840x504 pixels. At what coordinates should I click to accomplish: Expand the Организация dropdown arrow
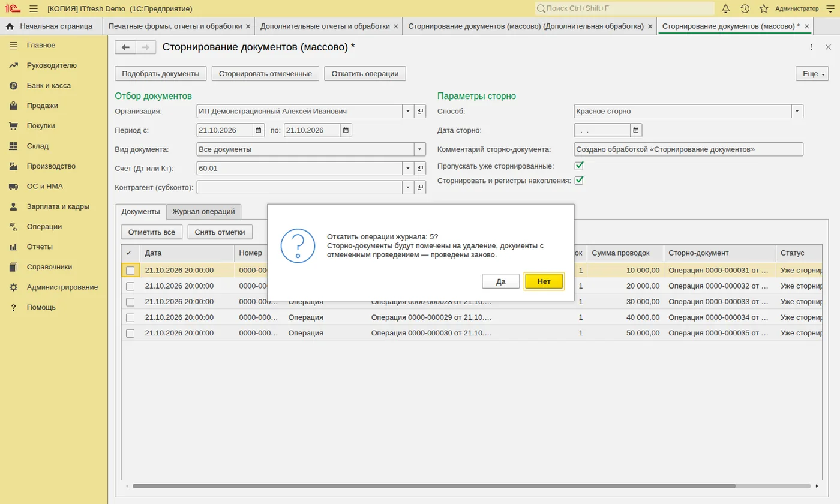click(408, 111)
